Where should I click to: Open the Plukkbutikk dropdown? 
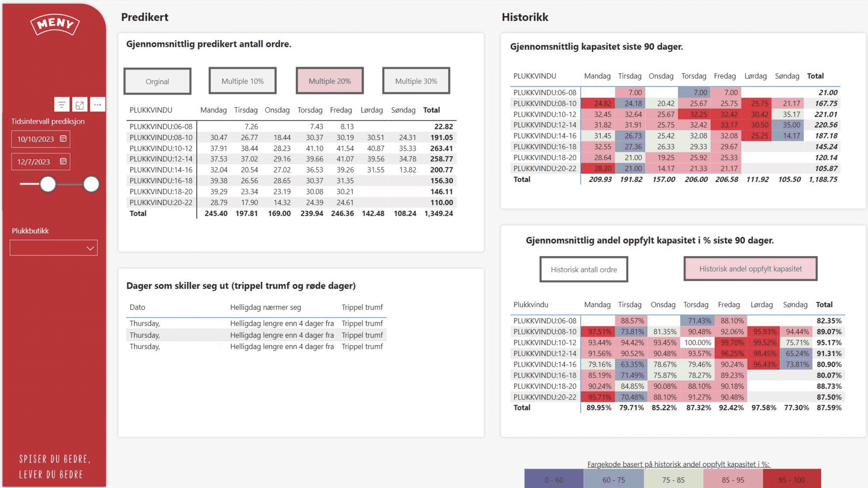tap(54, 248)
